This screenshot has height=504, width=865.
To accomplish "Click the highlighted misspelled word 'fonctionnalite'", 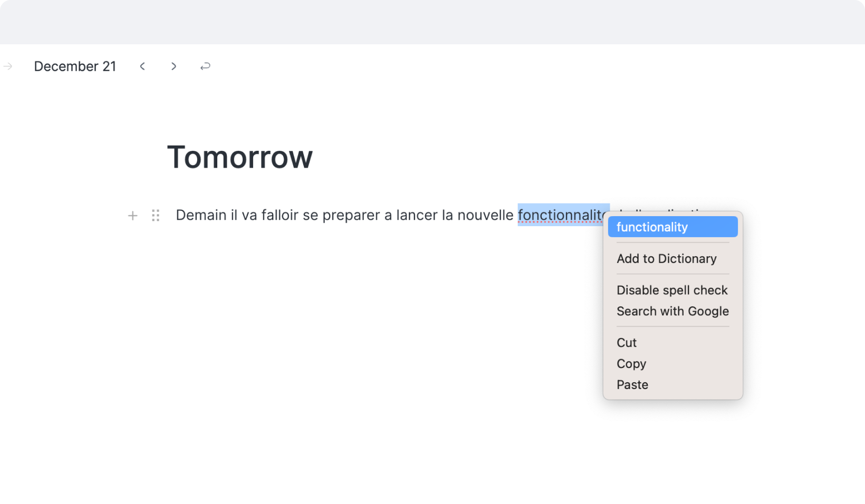I will coord(560,215).
